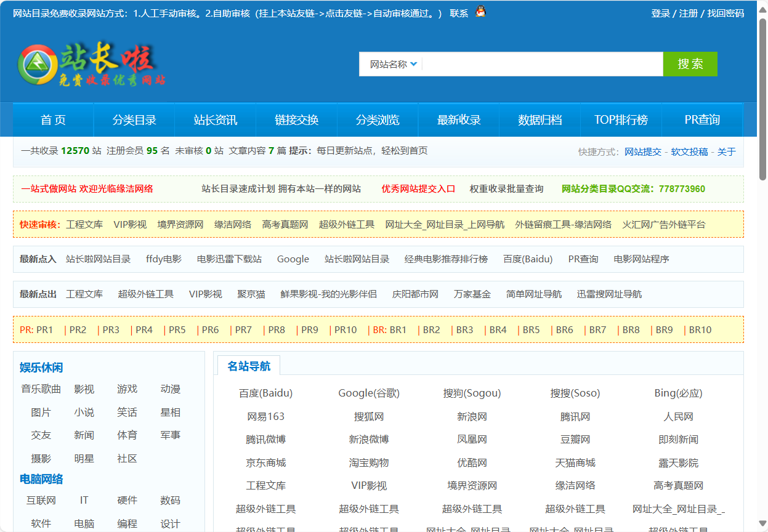Open 互联网 subcategory
Image resolution: width=768 pixels, height=532 pixels.
click(41, 501)
